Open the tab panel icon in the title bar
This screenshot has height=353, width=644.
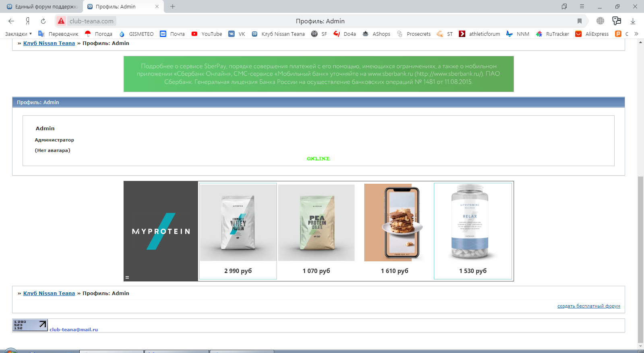point(564,6)
